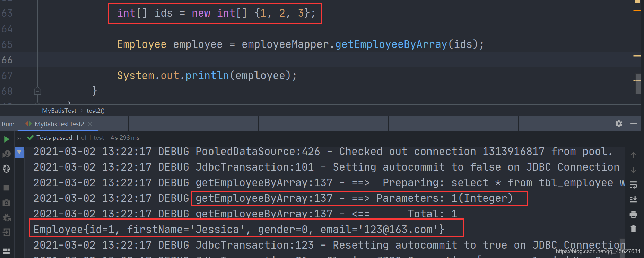Click the print console output icon
The width and height of the screenshot is (644, 258).
[633, 214]
